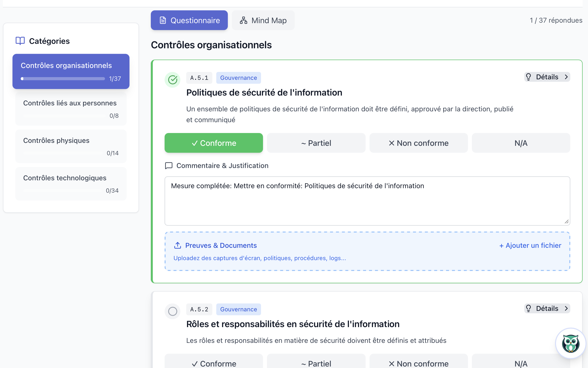Click the upload icon beside Preuves & Documents
This screenshot has width=588, height=368.
click(178, 245)
